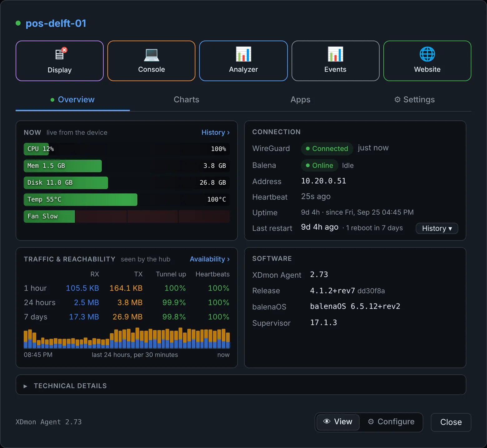Click the 164.1 KB TX value

[x=126, y=288]
